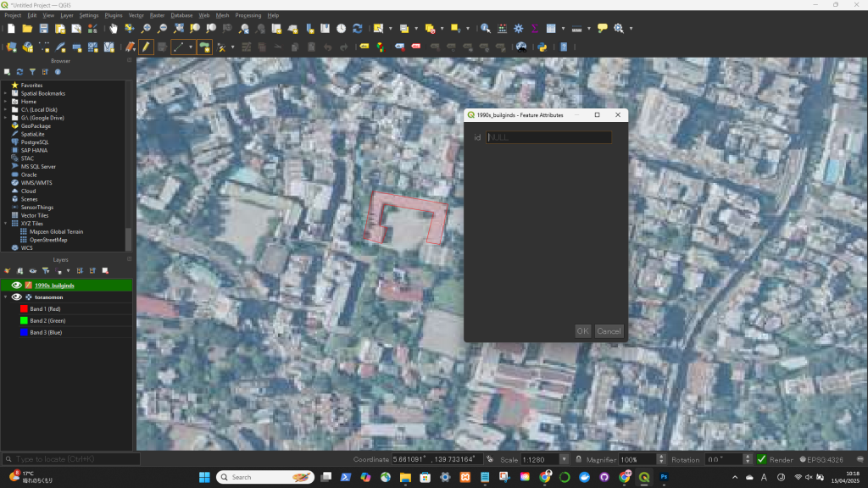Hide the toranomon raster layer

coord(16,297)
